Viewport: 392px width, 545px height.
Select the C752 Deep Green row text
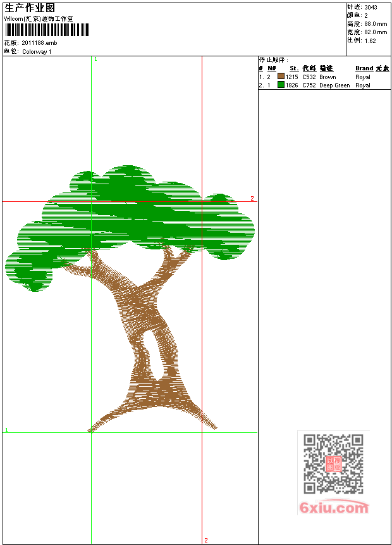326,85
